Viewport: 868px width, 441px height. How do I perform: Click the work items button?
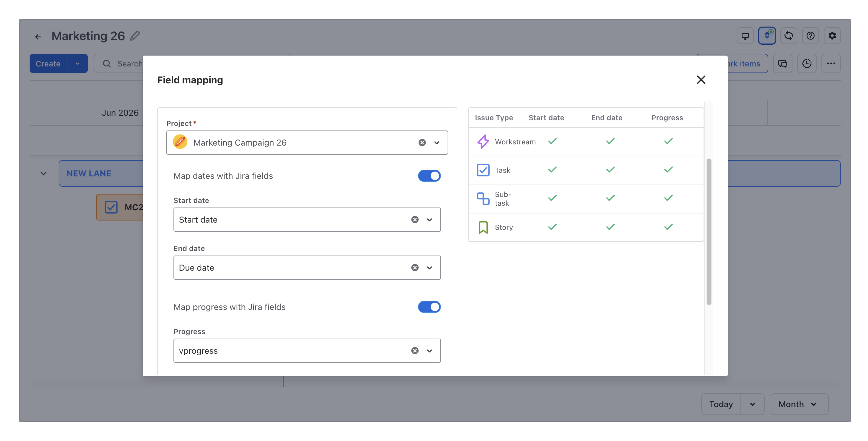click(x=747, y=64)
